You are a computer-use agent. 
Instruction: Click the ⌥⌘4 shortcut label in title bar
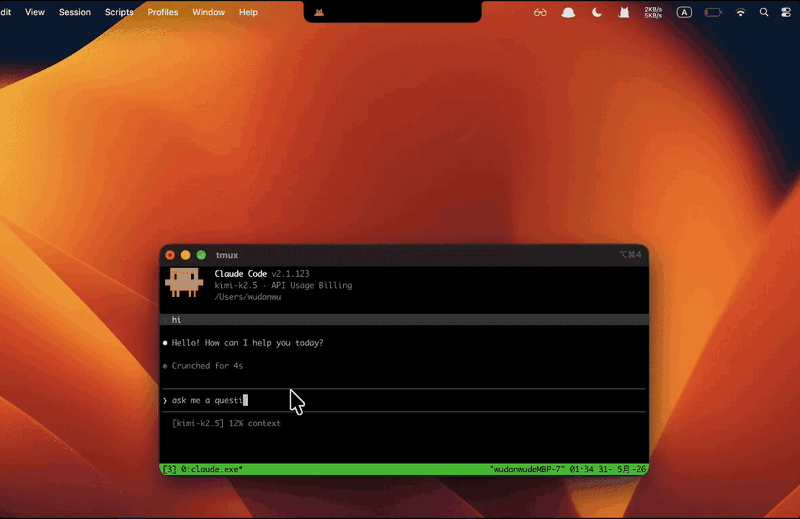click(630, 255)
